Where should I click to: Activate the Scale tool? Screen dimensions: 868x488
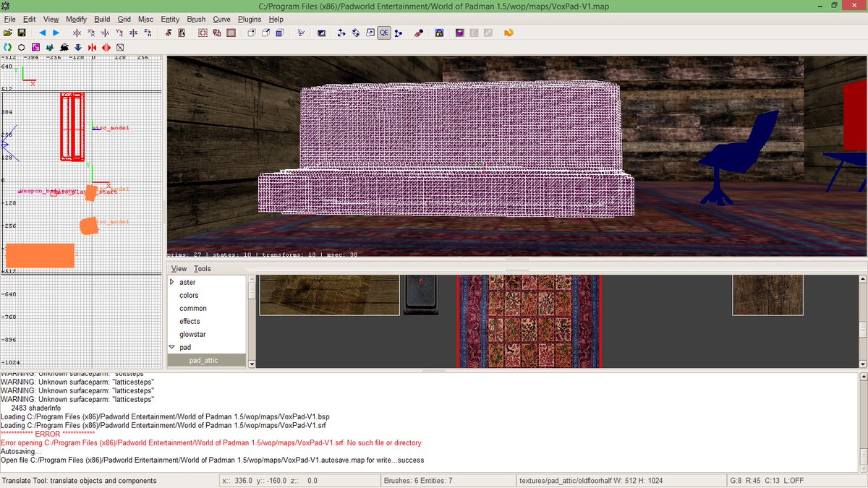pos(370,33)
